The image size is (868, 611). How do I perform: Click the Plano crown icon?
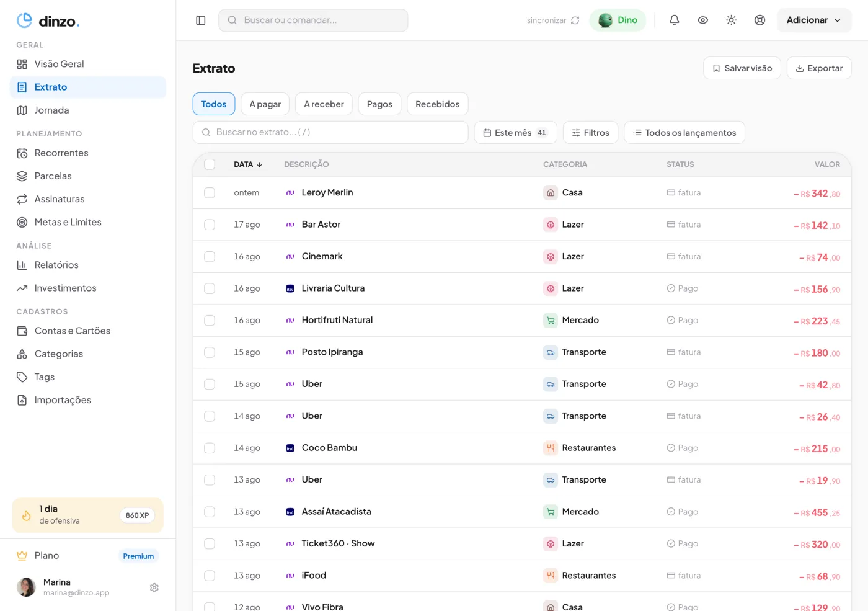[22, 556]
